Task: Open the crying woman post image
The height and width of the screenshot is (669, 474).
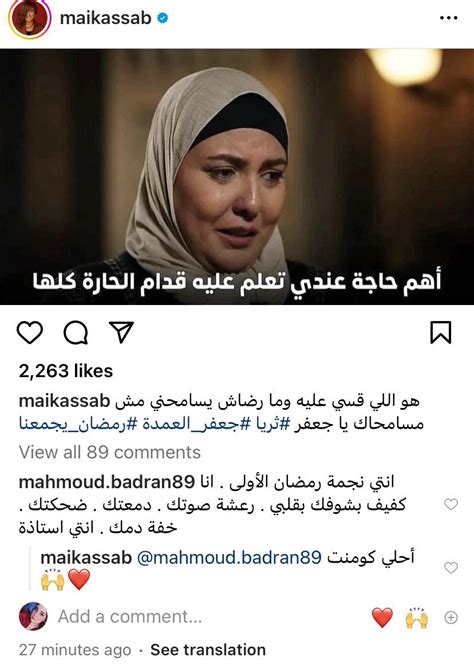Action: tap(237, 177)
